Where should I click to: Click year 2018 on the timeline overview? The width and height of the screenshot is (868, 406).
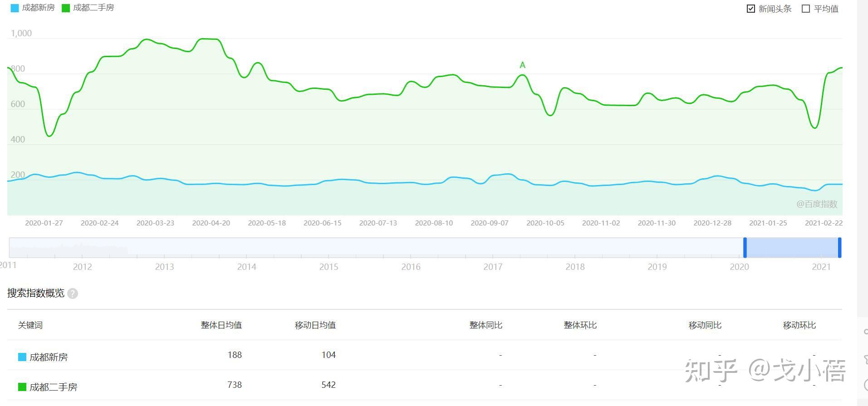pos(575,267)
